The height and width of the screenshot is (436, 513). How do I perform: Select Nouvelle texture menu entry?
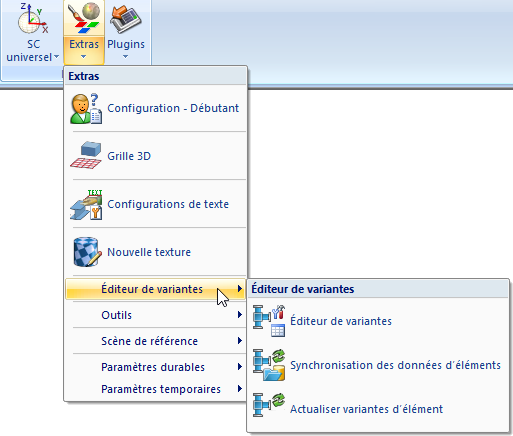click(156, 252)
